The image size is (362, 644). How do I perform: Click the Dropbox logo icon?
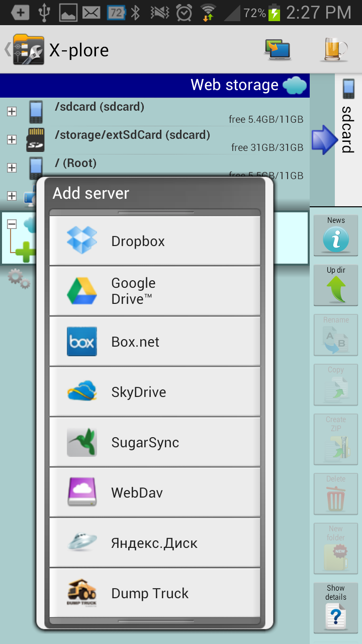click(82, 240)
